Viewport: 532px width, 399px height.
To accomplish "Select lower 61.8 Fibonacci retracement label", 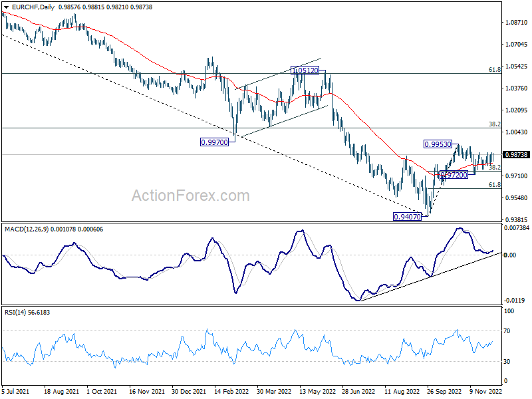I will pos(494,185).
